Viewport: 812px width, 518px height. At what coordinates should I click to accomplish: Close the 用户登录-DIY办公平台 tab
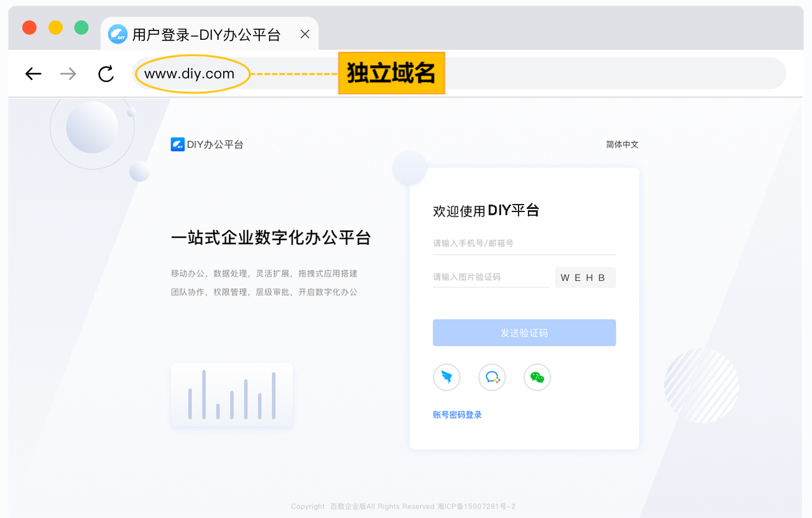point(305,34)
